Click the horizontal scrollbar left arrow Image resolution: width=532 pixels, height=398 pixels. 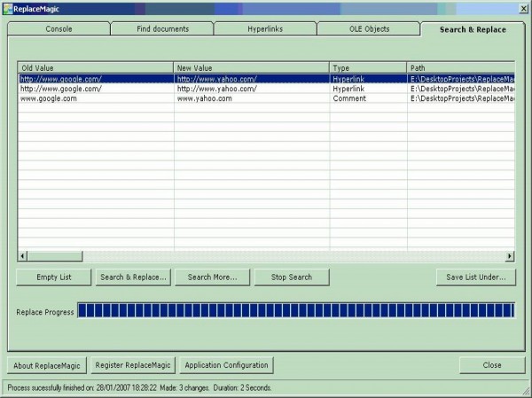(22, 256)
